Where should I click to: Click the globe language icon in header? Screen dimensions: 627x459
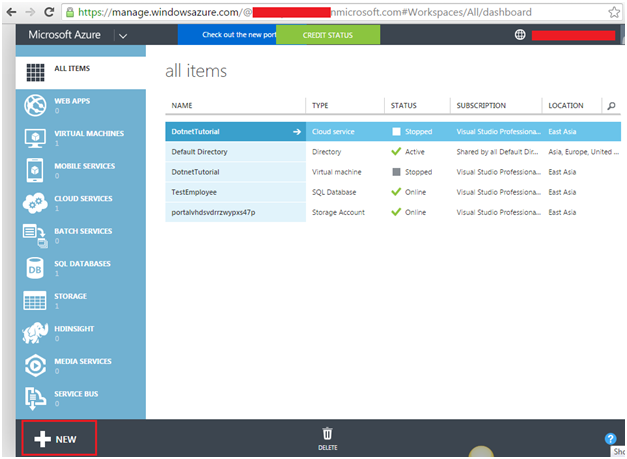tap(520, 35)
